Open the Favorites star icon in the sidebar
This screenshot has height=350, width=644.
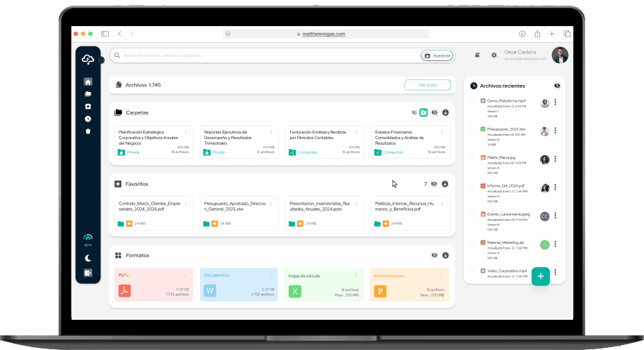point(88,106)
